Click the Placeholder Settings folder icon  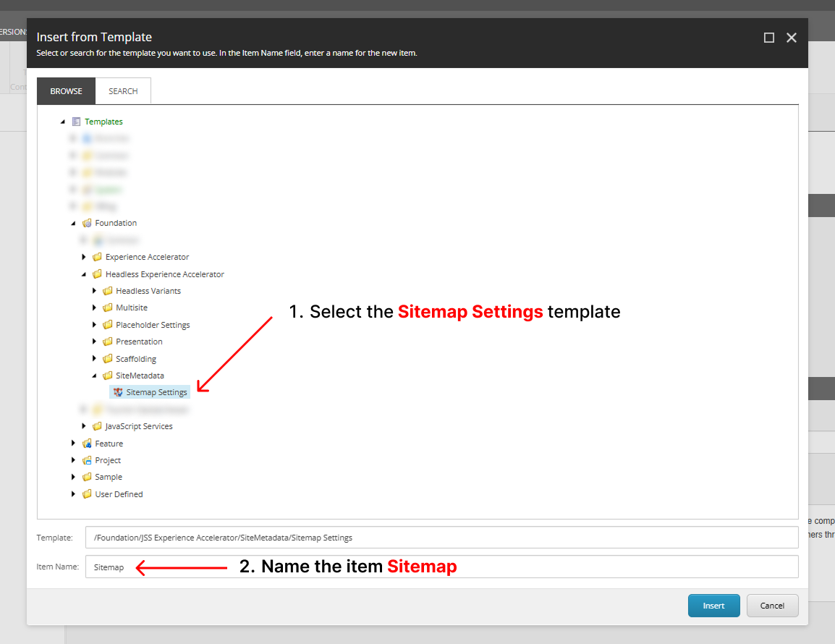click(108, 324)
